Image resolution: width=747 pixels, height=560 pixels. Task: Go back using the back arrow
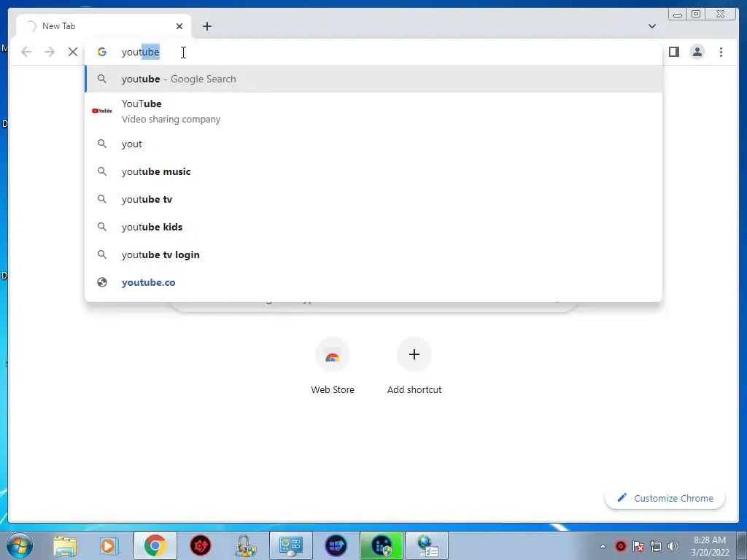(26, 52)
